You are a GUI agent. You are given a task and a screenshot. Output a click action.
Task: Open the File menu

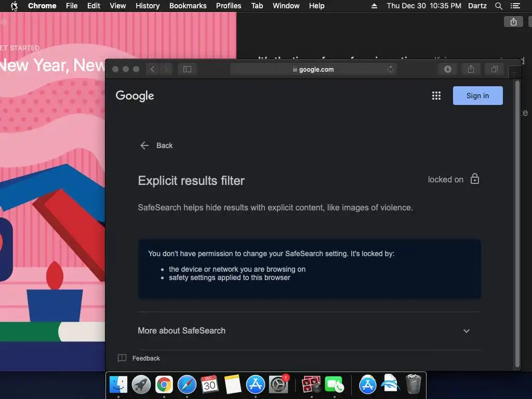pos(72,6)
